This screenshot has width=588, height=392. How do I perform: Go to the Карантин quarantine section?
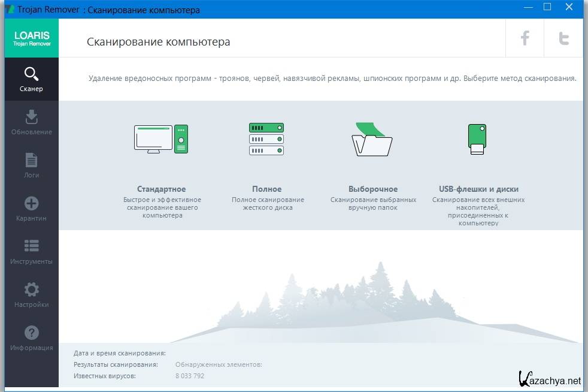(x=31, y=209)
